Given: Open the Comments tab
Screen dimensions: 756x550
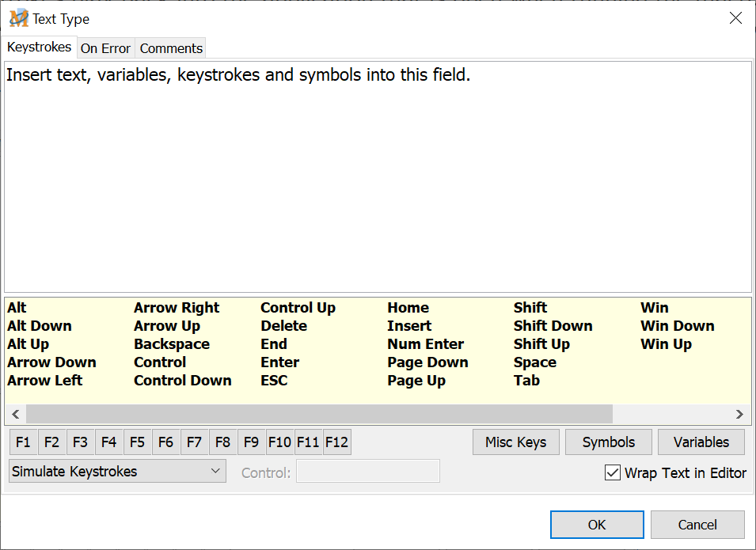Looking at the screenshot, I should [171, 48].
